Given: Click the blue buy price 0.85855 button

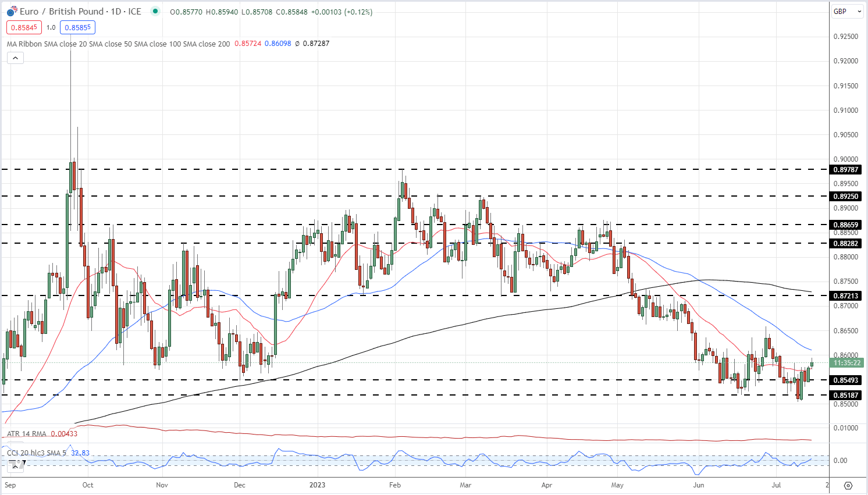Looking at the screenshot, I should (77, 27).
